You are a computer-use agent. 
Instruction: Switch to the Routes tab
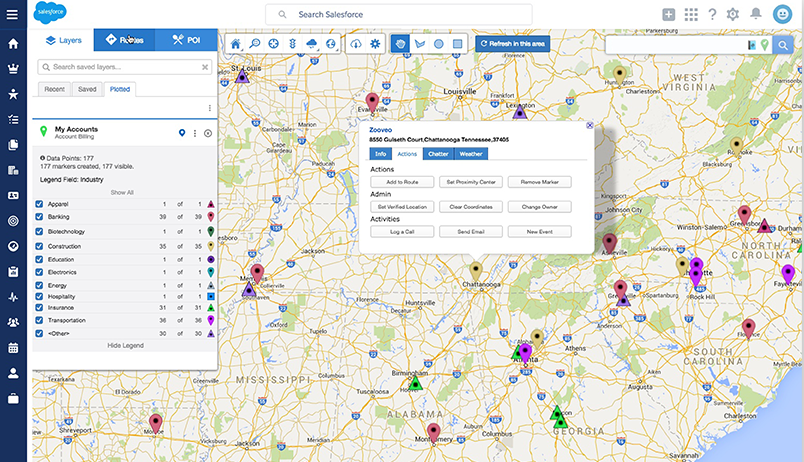point(125,40)
